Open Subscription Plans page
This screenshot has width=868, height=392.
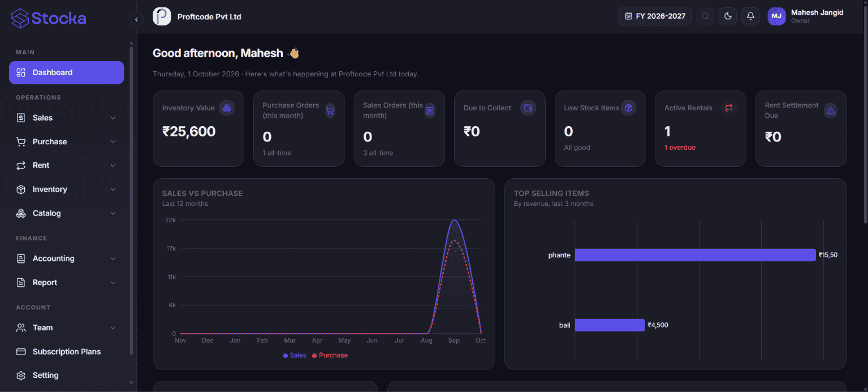(66, 352)
